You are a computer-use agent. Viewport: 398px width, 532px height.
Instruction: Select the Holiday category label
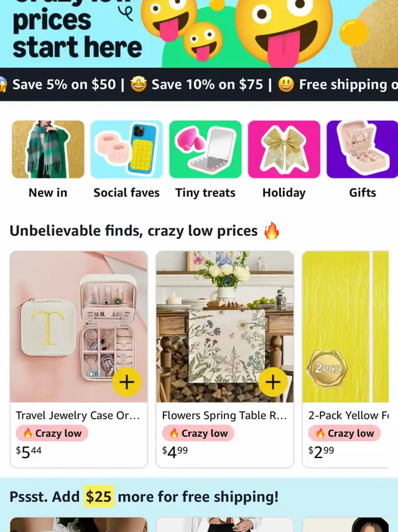[284, 193]
